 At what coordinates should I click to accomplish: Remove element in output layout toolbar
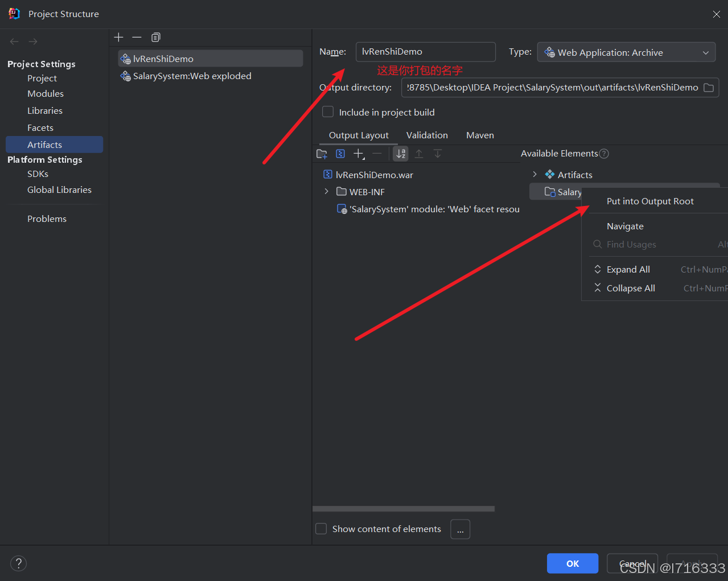[377, 154]
